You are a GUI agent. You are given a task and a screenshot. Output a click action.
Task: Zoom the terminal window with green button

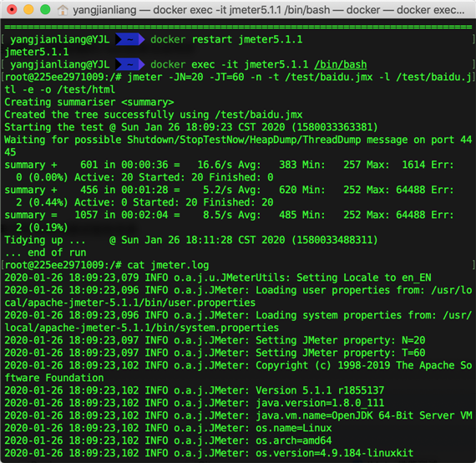45,10
